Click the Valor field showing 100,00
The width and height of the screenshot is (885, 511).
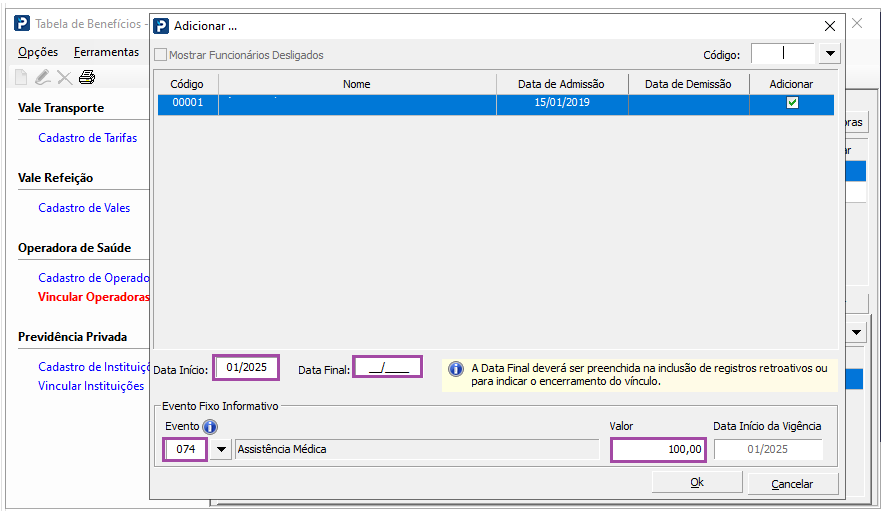[x=658, y=449]
